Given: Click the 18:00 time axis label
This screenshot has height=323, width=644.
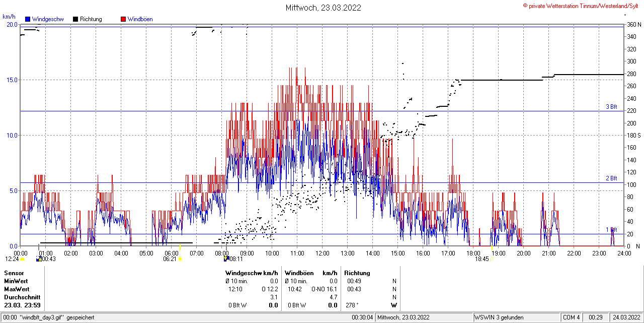Looking at the screenshot, I should [473, 253].
